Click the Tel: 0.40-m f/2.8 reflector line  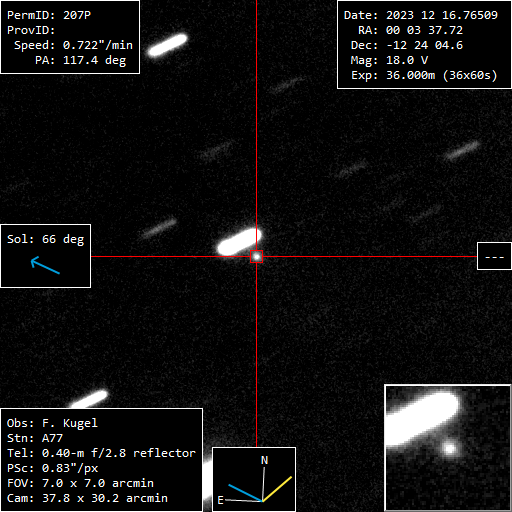click(101, 453)
